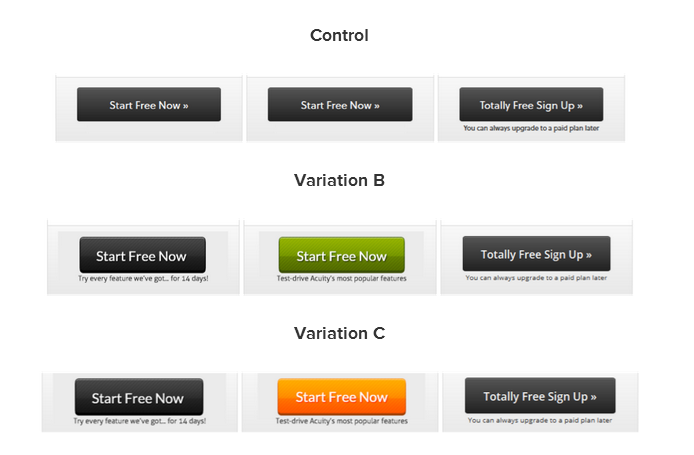Viewport: 694px width, 455px height.
Task: Click Variation B Totally Free Sign Up button
Action: pyautogui.click(x=536, y=254)
